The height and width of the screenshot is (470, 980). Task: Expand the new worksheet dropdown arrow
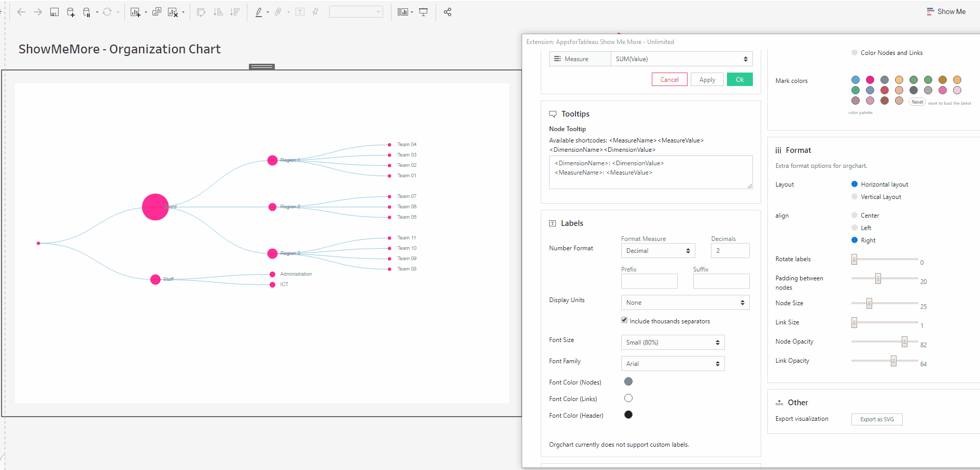click(x=146, y=12)
